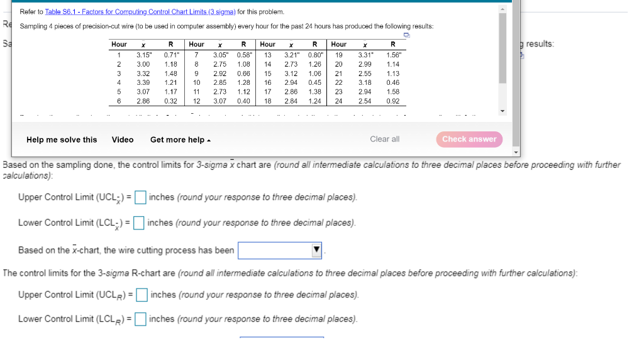This screenshot has width=644, height=347.
Task: Click the copy-table icon above the data table
Action: point(407,35)
